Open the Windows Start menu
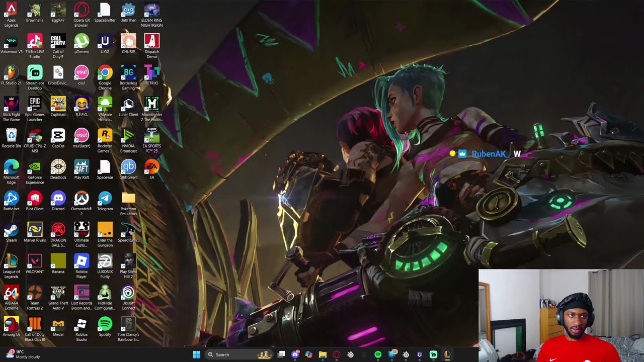 click(x=196, y=354)
